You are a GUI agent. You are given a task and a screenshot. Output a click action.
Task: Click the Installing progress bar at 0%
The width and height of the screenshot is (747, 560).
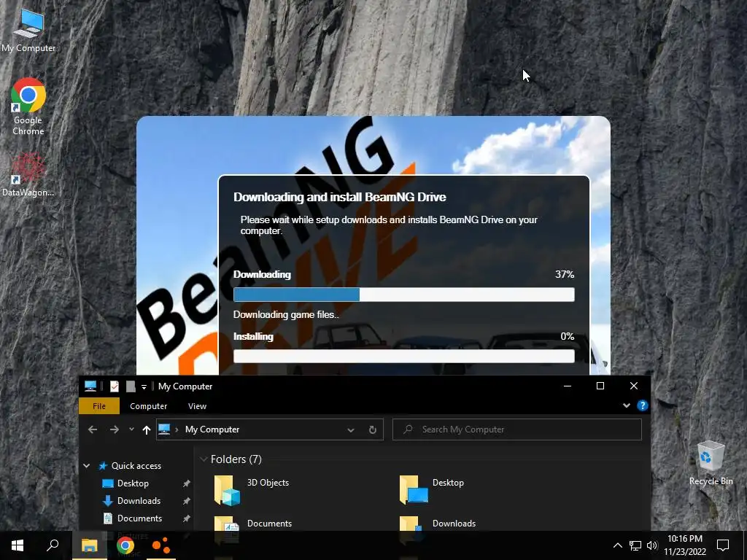pyautogui.click(x=404, y=356)
